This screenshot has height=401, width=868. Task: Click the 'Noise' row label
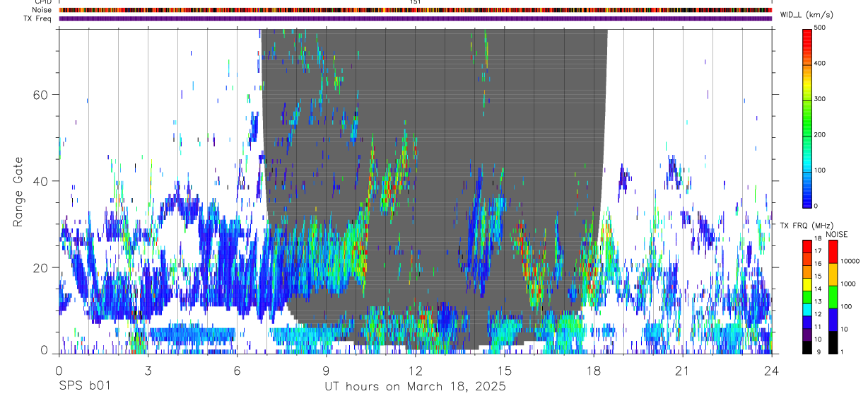42,10
